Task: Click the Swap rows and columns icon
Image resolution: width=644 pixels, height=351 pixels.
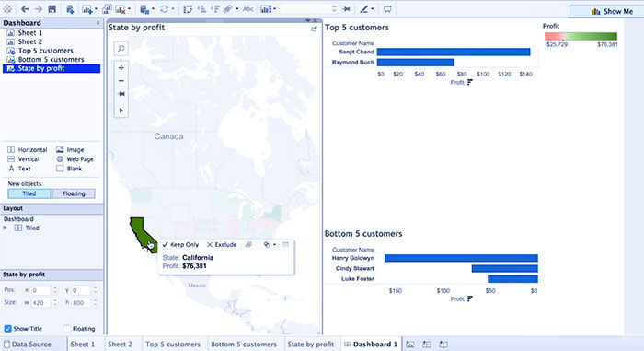Action: [x=188, y=8]
